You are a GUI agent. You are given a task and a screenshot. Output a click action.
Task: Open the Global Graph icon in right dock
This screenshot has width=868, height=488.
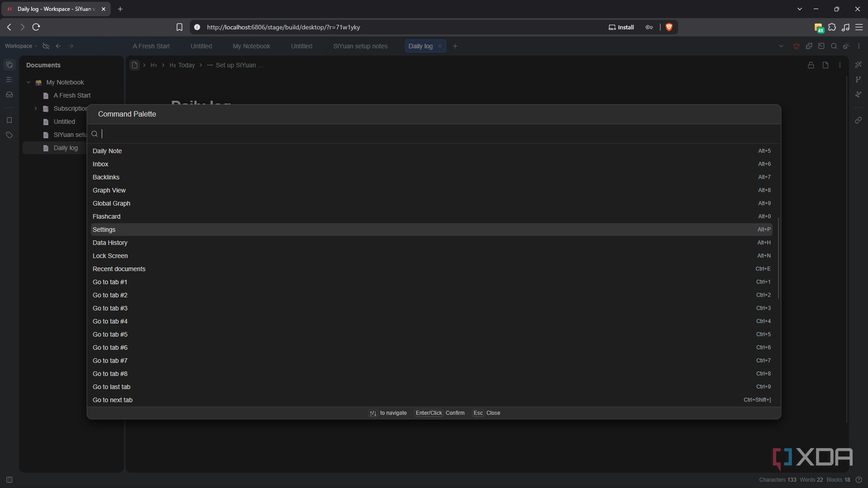[859, 95]
